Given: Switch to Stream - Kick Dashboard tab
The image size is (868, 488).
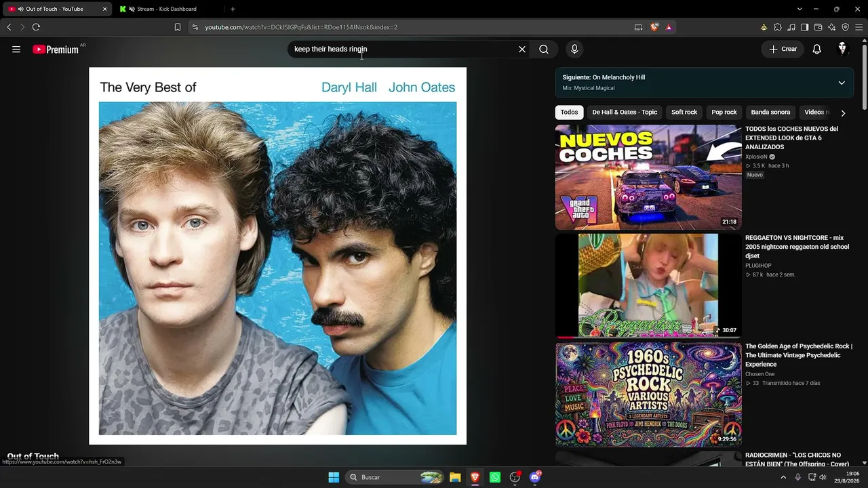Looking at the screenshot, I should (166, 9).
